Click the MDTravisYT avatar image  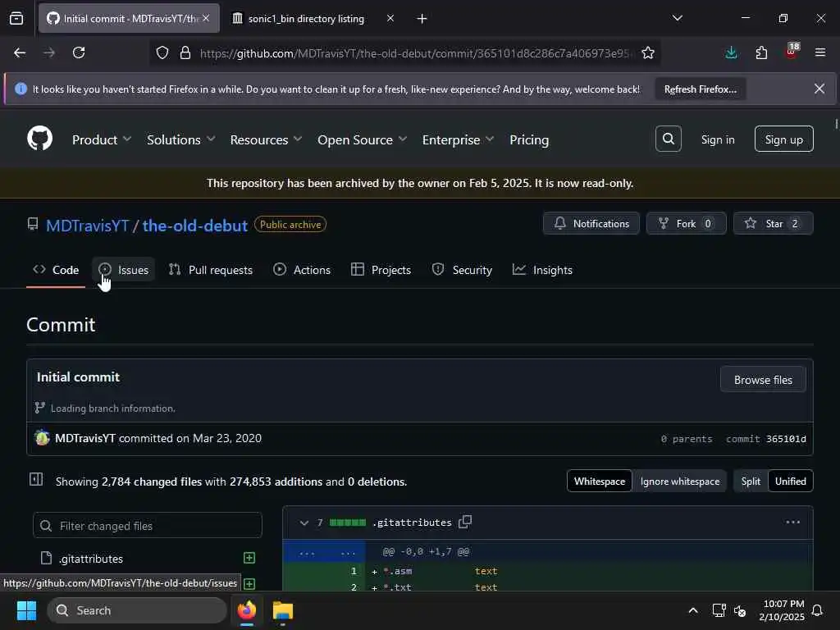[x=42, y=438]
